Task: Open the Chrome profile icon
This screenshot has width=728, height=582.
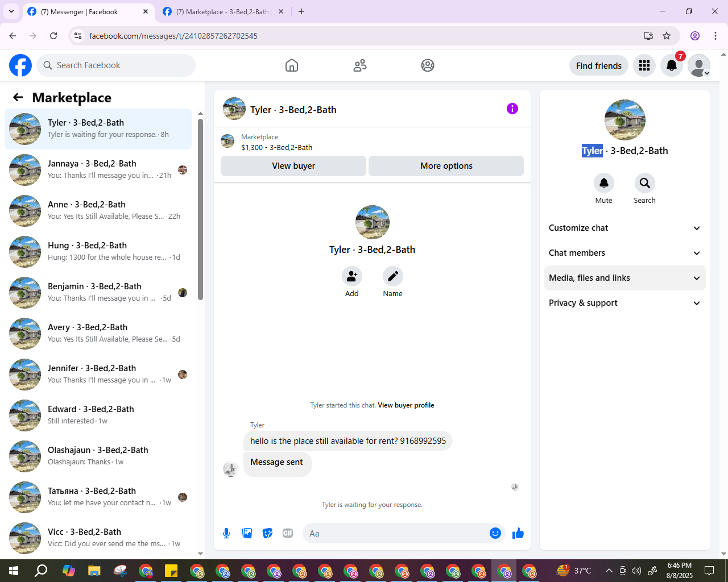Action: coord(695,36)
